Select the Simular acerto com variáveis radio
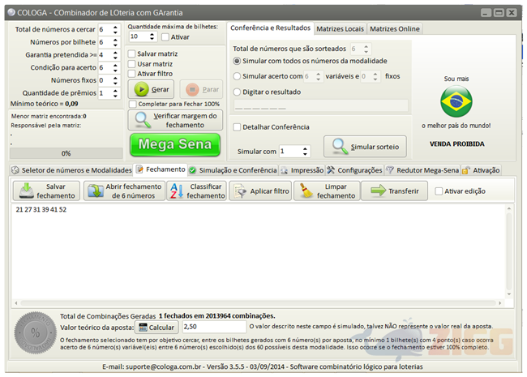 (x=237, y=76)
